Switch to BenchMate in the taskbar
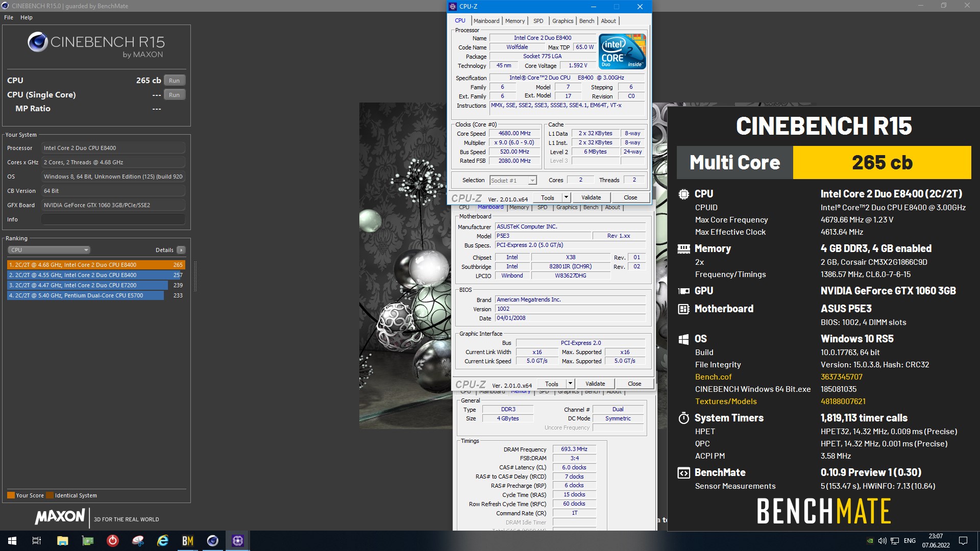This screenshot has width=980, height=551. pyautogui.click(x=188, y=541)
